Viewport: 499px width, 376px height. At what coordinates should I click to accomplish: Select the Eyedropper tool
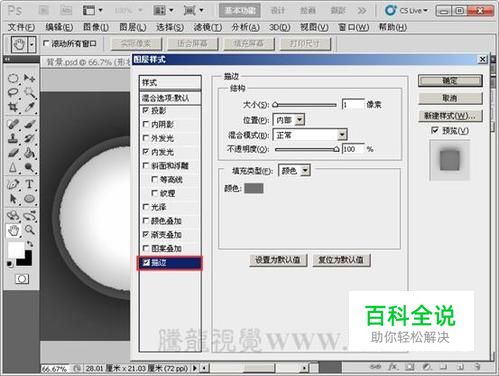(29, 107)
